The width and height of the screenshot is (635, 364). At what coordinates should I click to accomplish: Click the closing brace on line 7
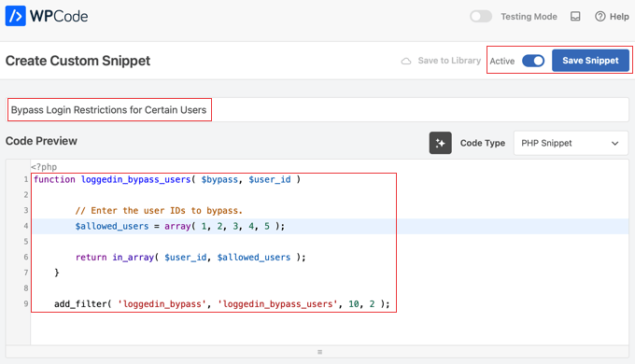click(x=57, y=273)
